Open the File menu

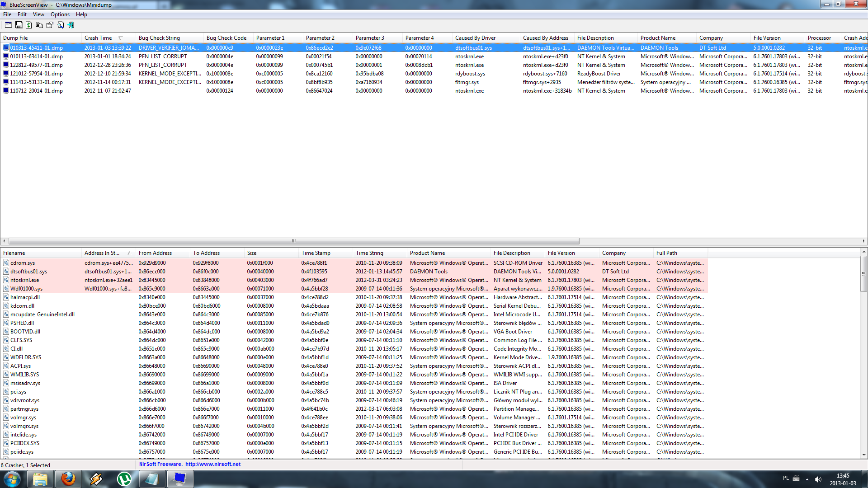point(7,14)
